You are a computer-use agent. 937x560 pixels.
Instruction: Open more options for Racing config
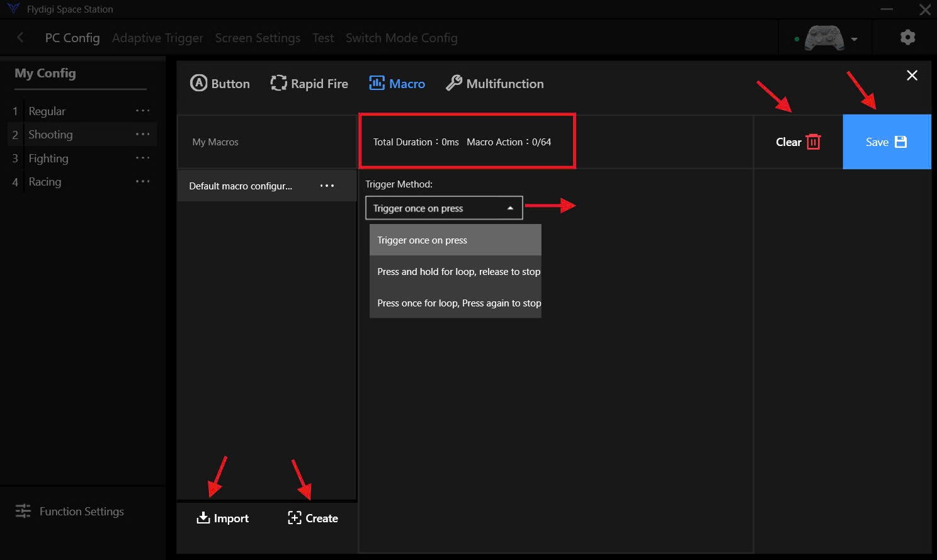[x=143, y=181]
